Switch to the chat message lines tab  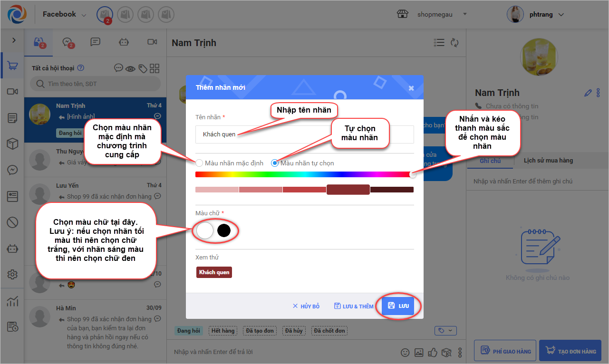click(x=96, y=42)
